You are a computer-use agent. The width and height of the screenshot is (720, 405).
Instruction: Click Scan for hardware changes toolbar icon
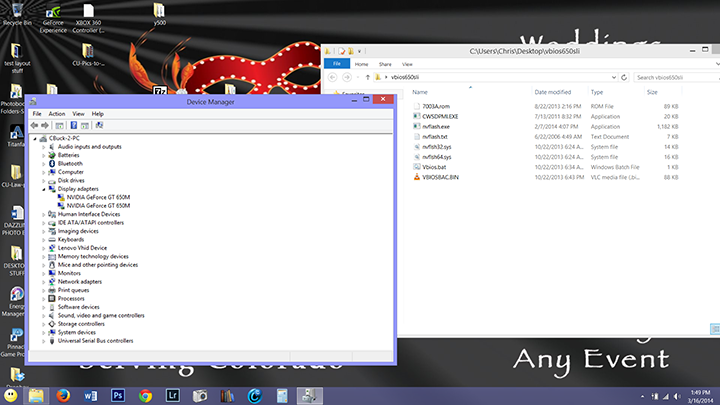99,125
